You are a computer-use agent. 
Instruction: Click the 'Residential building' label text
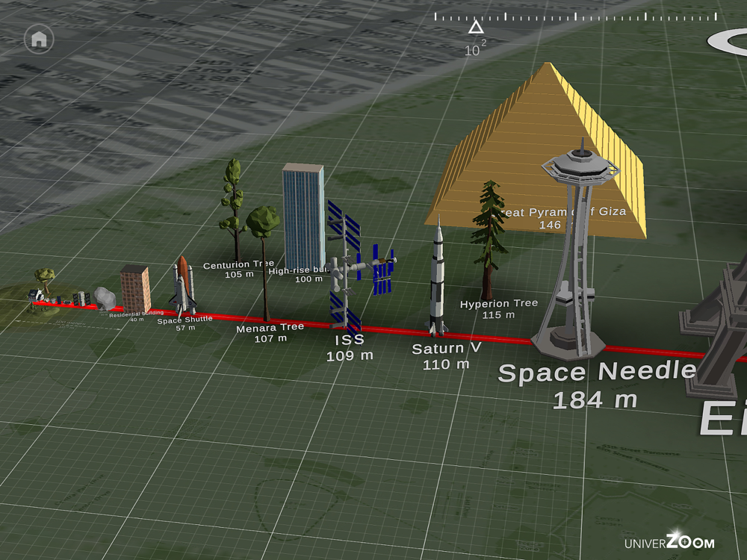coord(136,314)
